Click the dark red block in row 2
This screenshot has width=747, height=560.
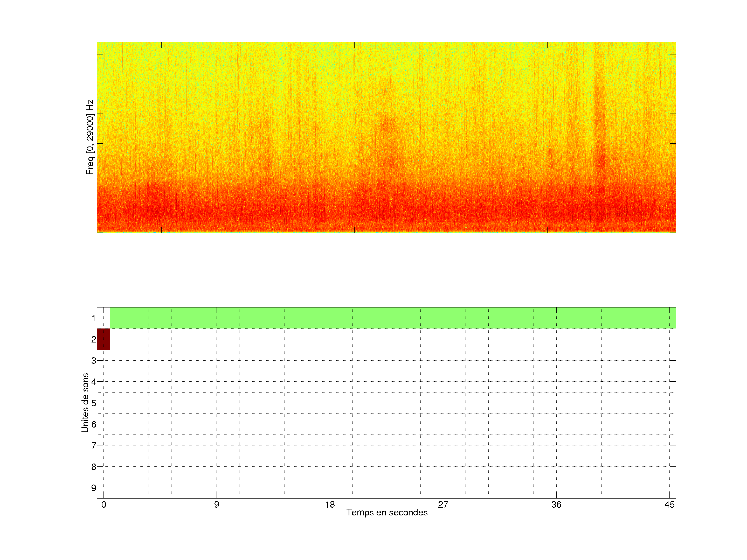(103, 339)
